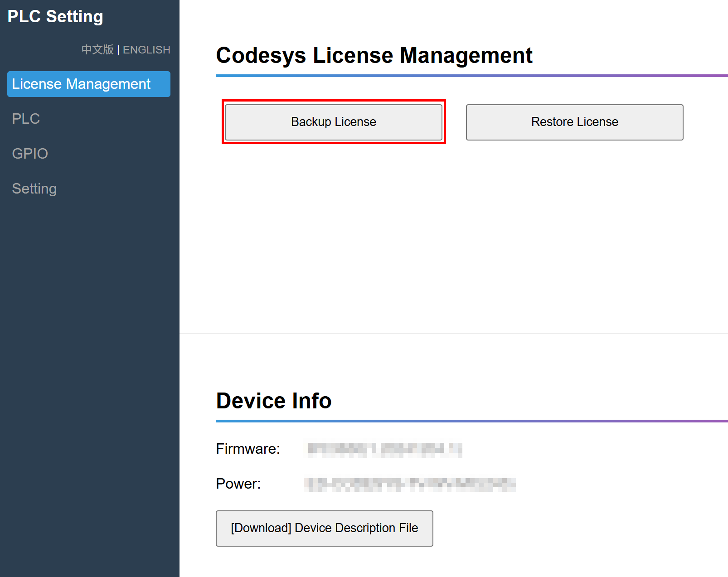Open the PLC sidebar page

point(26,119)
